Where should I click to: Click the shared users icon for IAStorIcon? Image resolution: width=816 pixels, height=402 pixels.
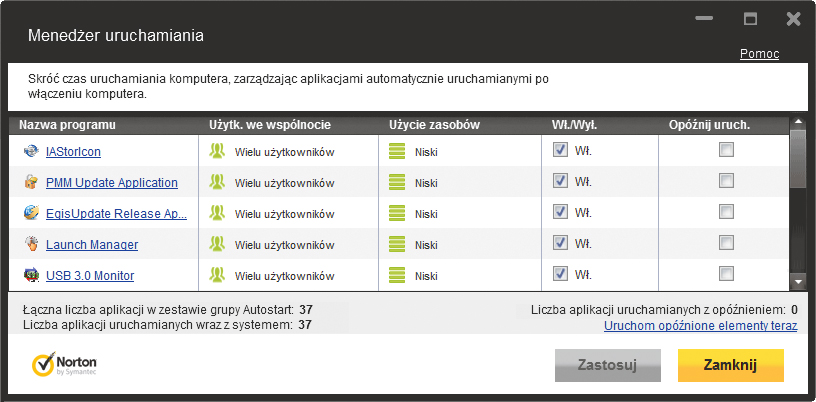pyautogui.click(x=217, y=152)
